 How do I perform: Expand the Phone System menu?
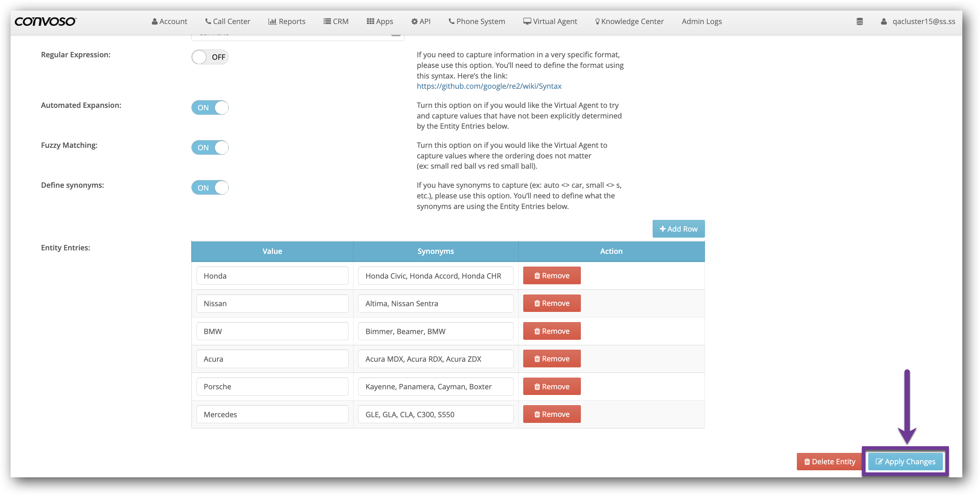point(477,21)
